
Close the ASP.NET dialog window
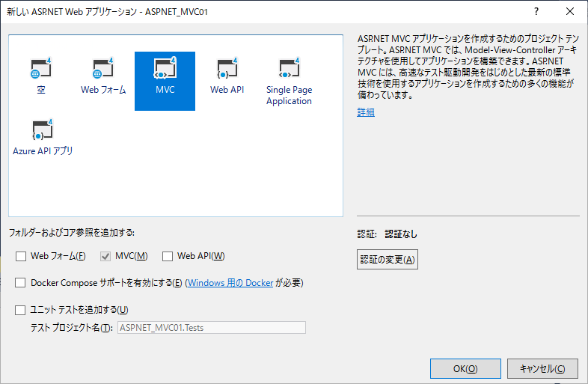pos(570,12)
